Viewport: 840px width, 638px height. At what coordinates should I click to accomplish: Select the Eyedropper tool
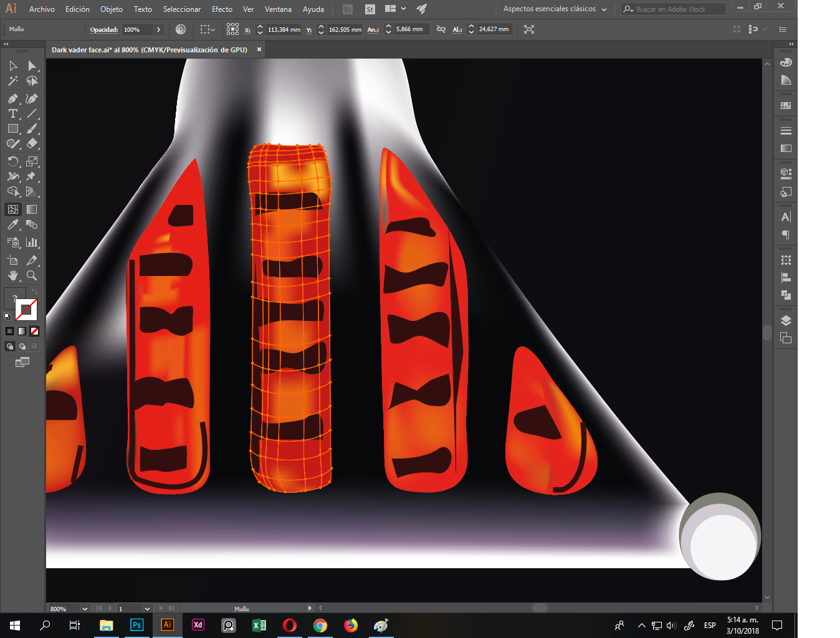coord(13,224)
